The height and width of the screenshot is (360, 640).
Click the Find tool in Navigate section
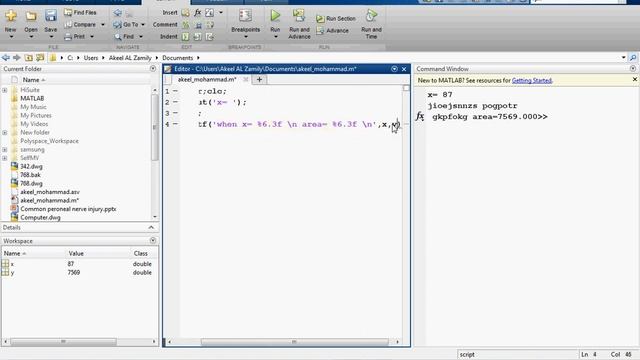[124, 36]
